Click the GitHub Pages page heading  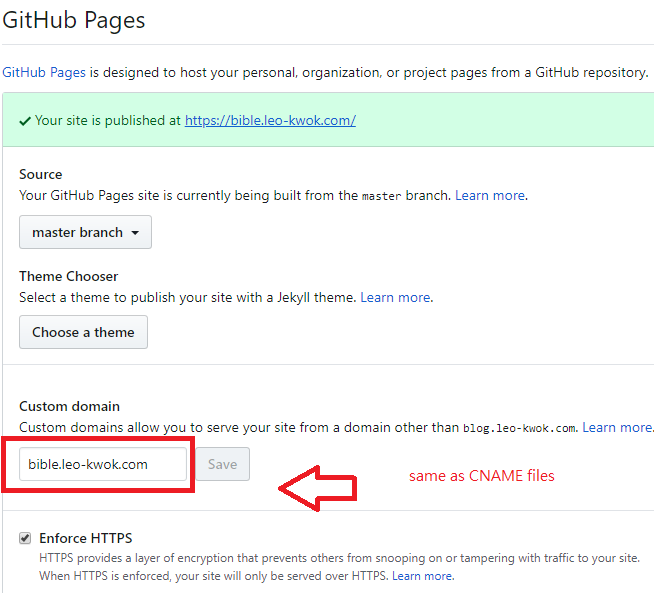pyautogui.click(x=74, y=19)
